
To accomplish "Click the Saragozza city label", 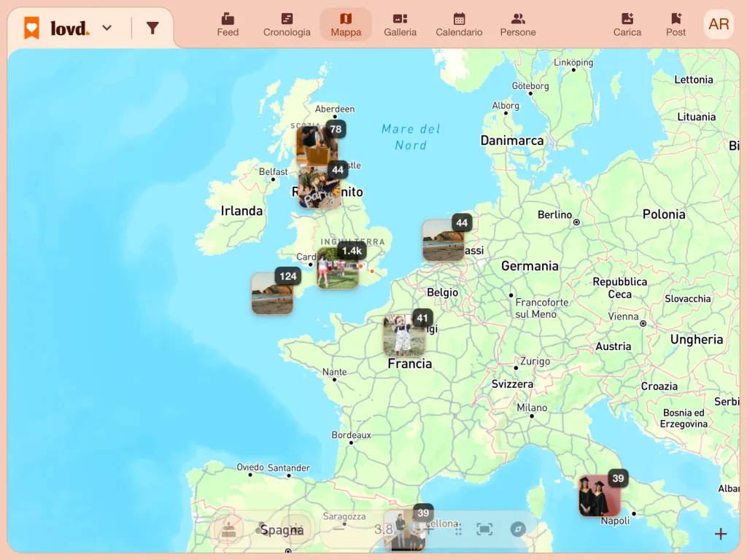I will click(x=344, y=516).
